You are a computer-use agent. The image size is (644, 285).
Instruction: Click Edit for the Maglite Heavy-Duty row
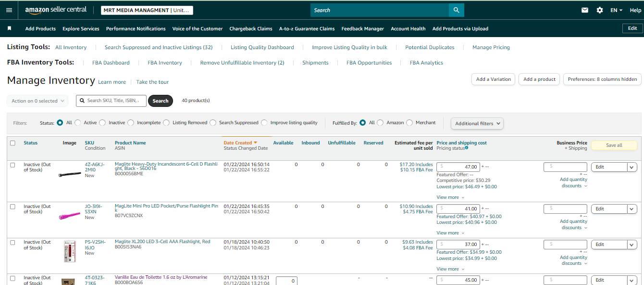(x=609, y=167)
